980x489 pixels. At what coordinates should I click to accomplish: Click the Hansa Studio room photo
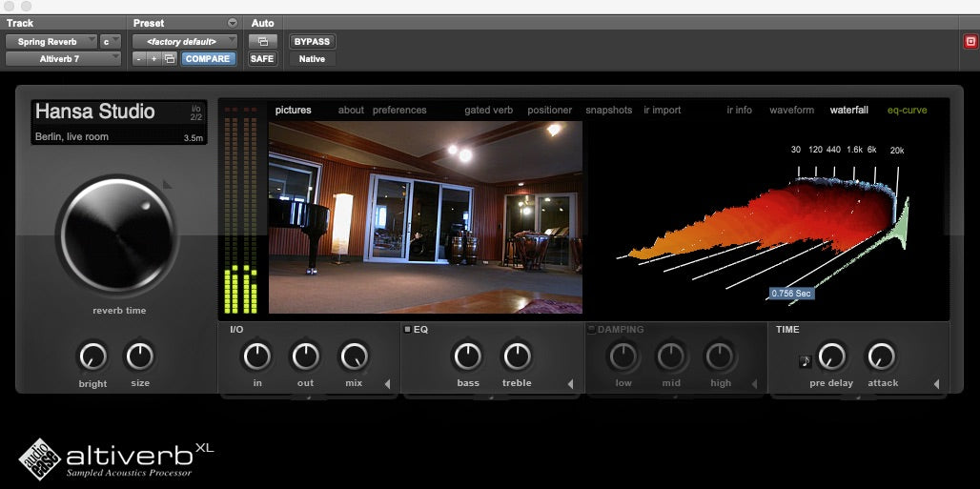425,217
